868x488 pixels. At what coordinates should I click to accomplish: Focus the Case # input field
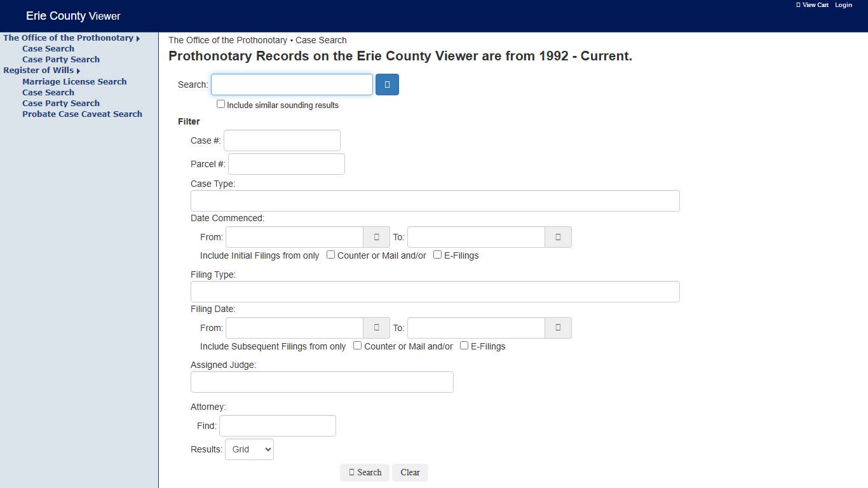282,140
